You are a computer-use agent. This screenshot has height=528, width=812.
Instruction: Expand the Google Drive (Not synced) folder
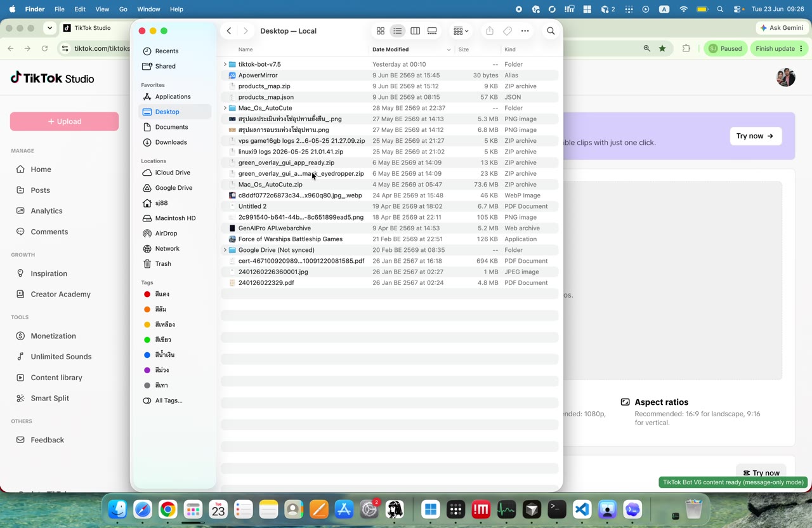click(x=225, y=250)
